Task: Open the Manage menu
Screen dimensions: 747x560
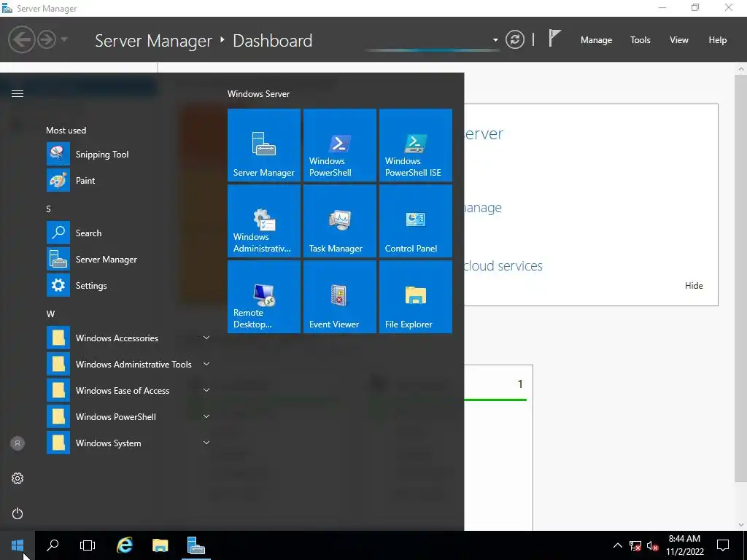Action: pos(596,40)
